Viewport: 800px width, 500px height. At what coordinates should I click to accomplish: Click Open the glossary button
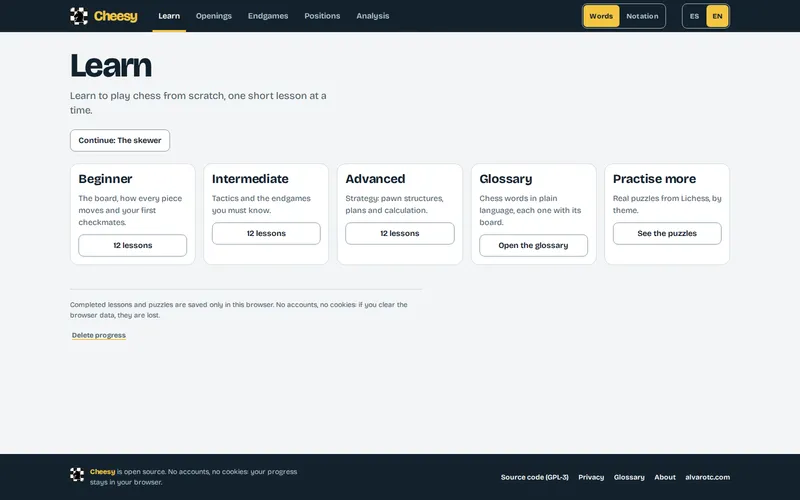point(533,245)
